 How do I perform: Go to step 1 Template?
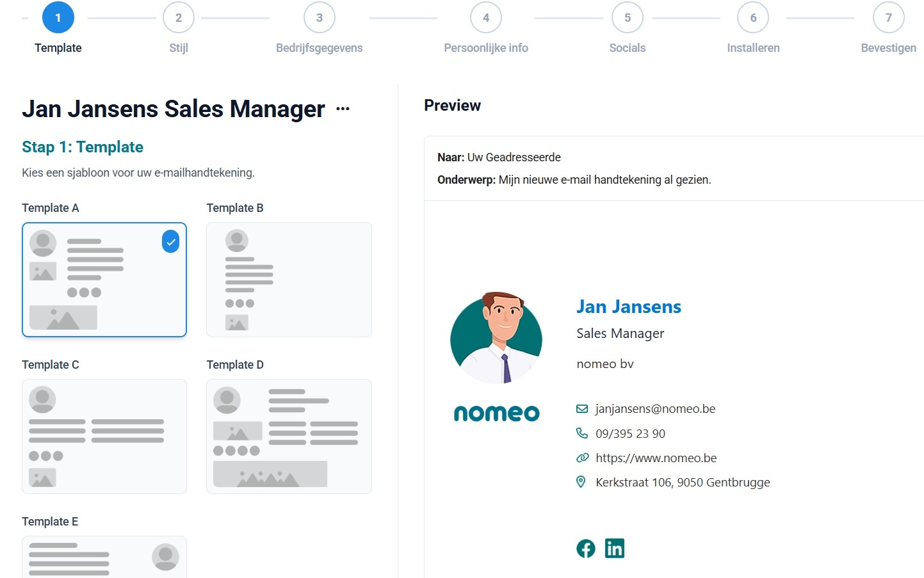coord(58,18)
